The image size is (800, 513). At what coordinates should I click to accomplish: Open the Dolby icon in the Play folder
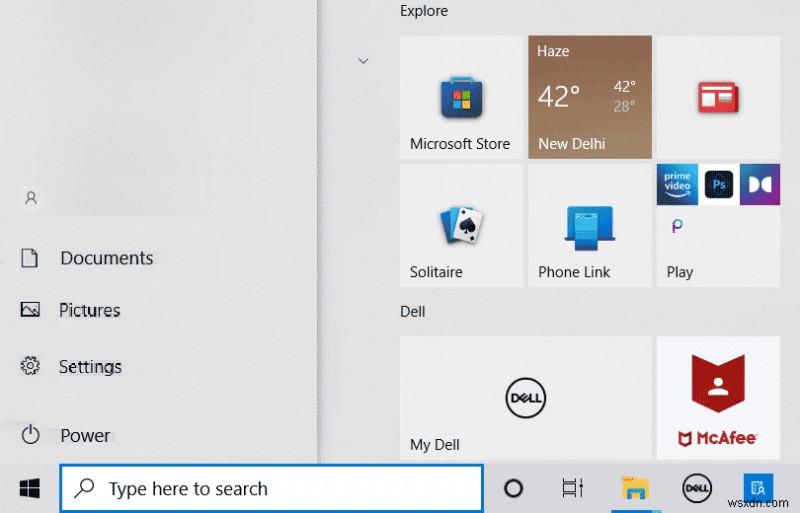(760, 184)
